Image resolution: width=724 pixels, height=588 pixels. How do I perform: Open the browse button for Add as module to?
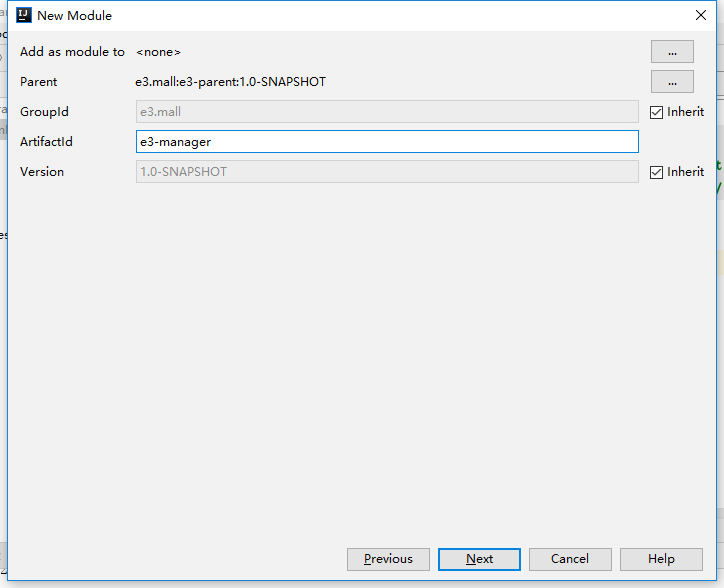pyautogui.click(x=672, y=52)
